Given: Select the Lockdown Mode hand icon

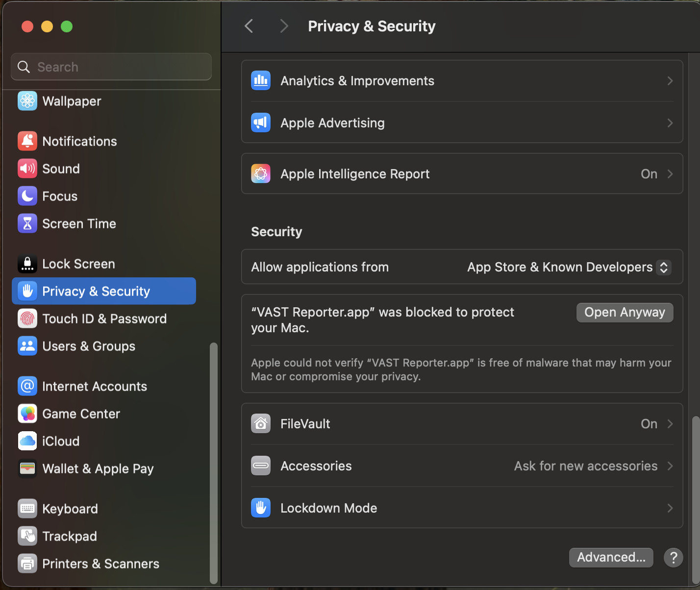Looking at the screenshot, I should coord(261,508).
